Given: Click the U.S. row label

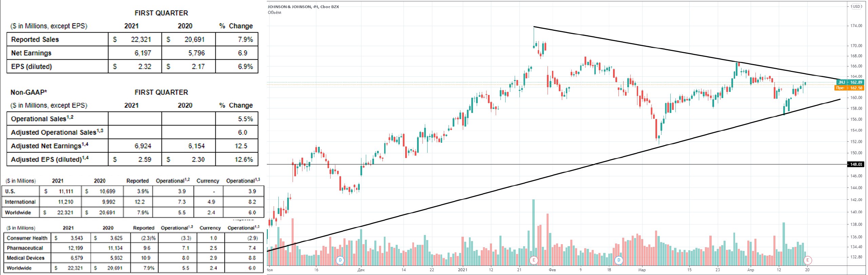Looking at the screenshot, I should [x=10, y=191].
